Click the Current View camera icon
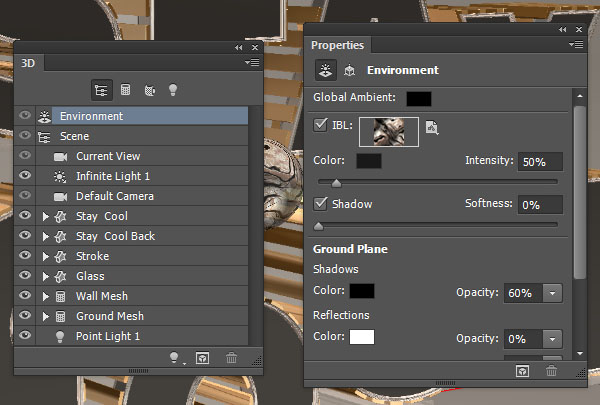 coord(60,157)
